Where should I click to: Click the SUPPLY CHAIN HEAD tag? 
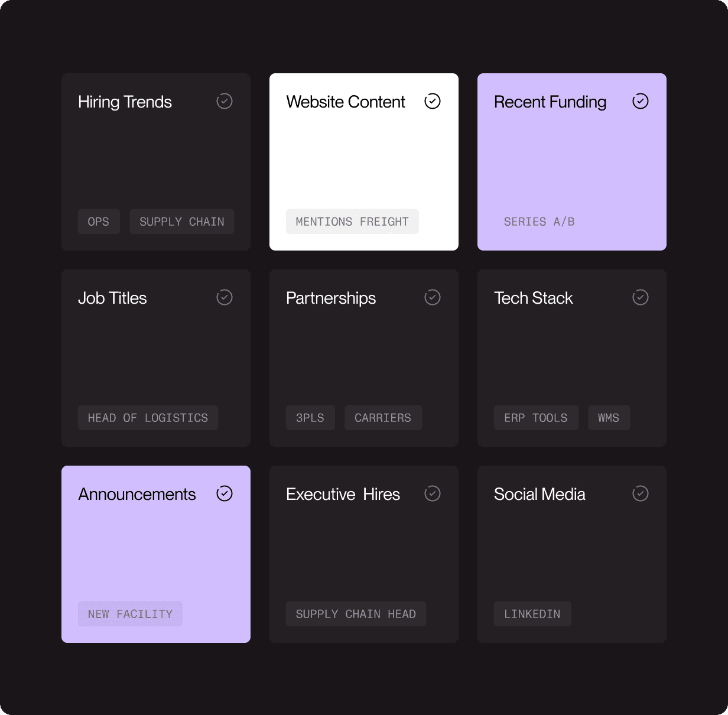coord(356,614)
